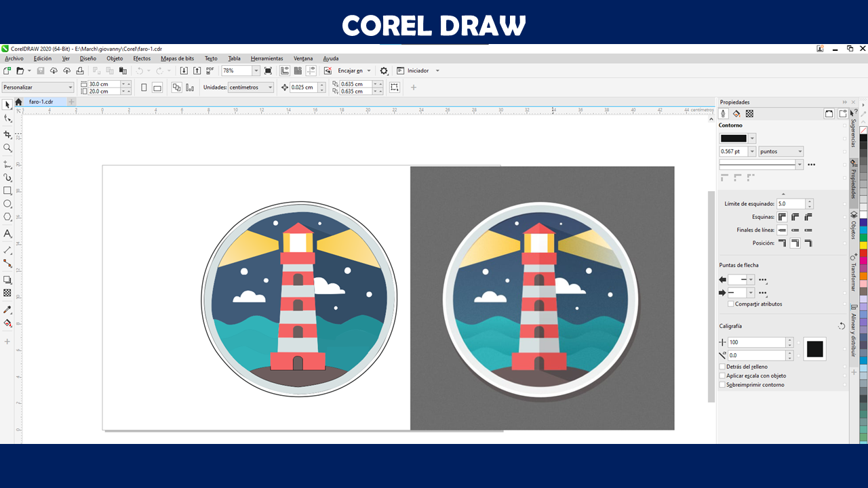Viewport: 868px width, 488px height.
Task: Switch to landscape page orientation
Action: [x=157, y=87]
